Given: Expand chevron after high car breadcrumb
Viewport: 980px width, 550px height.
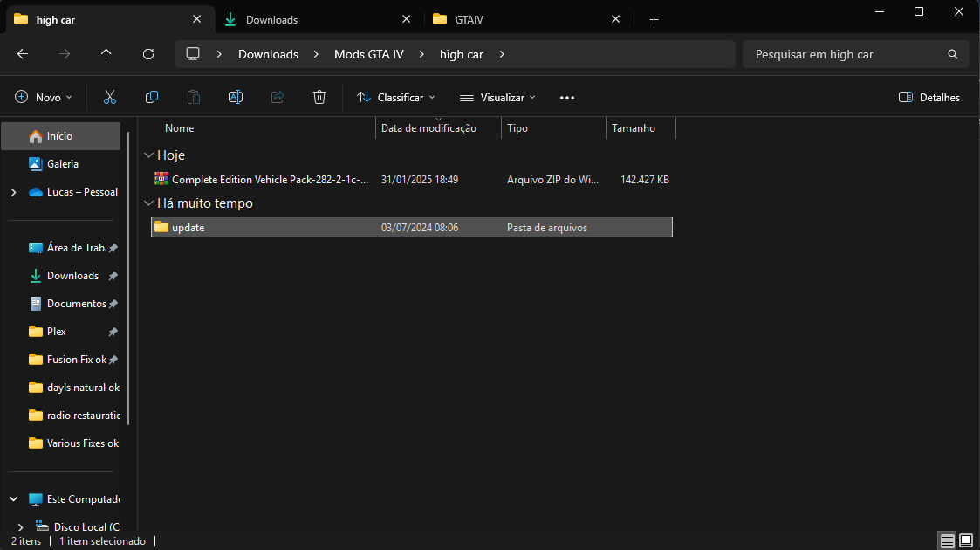Looking at the screenshot, I should coord(502,54).
